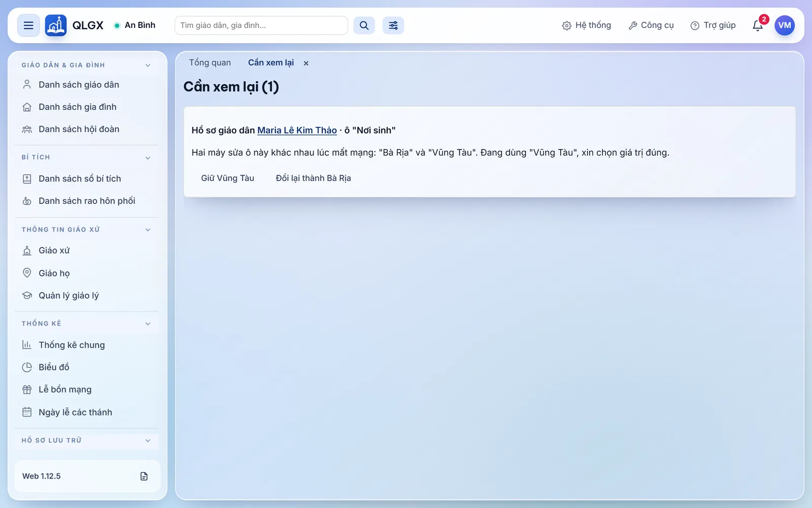Collapse Thông tin giáo xứ section
812x508 pixels.
point(87,230)
